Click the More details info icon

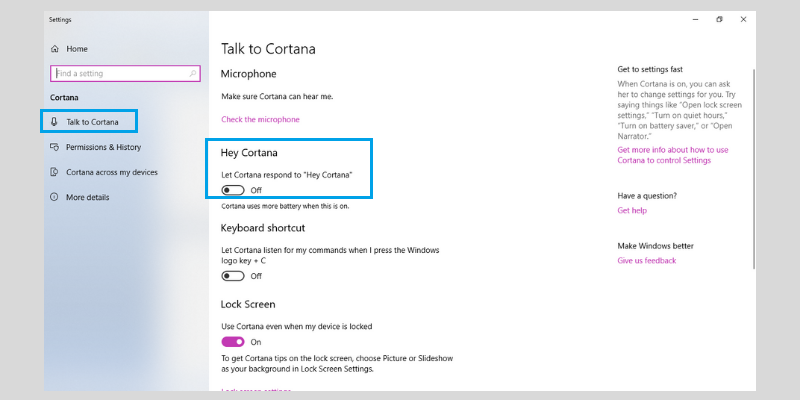point(54,197)
